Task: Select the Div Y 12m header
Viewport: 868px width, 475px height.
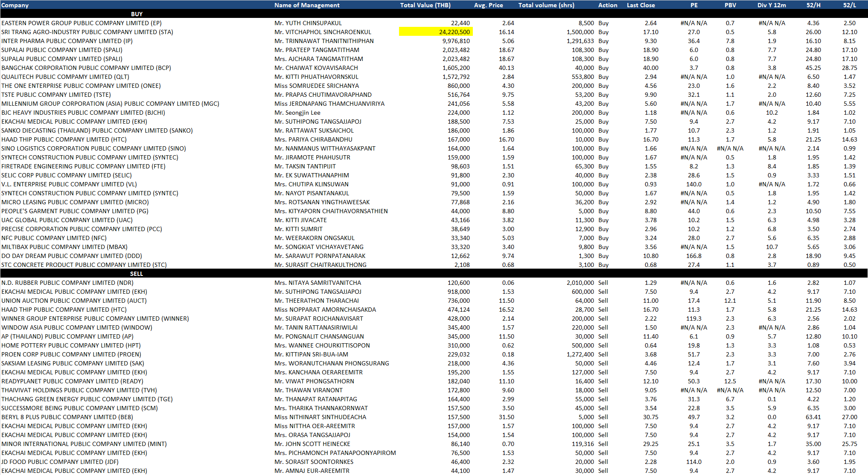Action: point(772,5)
